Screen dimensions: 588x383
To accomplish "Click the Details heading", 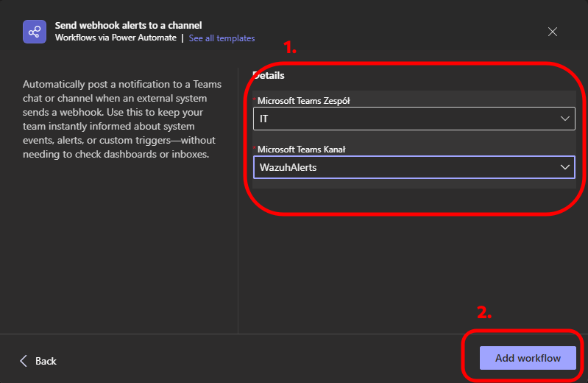I will coord(269,75).
